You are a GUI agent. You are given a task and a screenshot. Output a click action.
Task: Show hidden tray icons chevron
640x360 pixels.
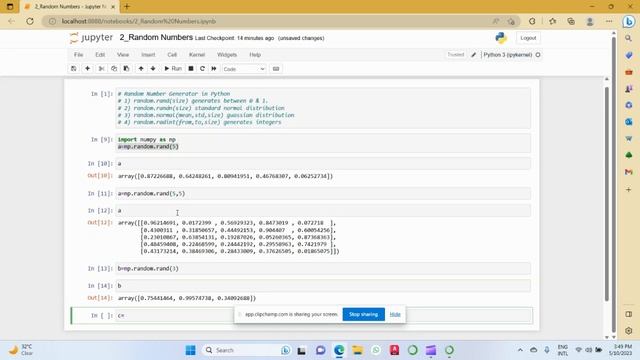click(x=520, y=350)
